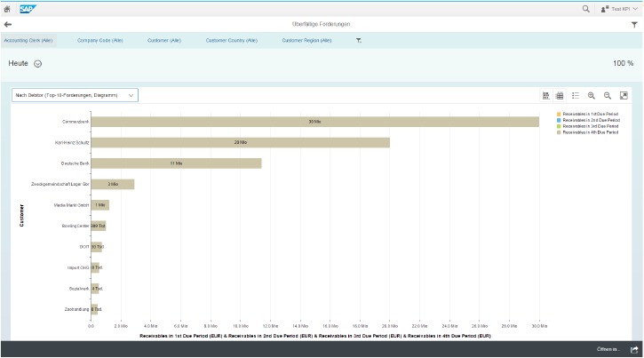
Task: Open the filter funnel at top right
Action: click(634, 25)
